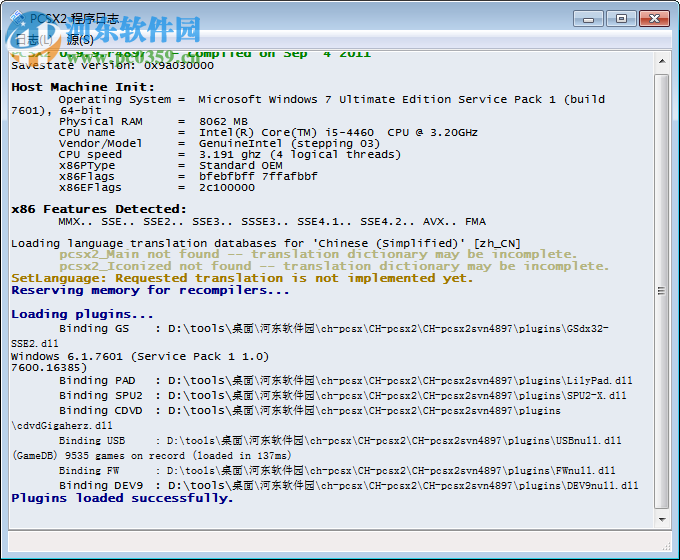
Task: Click the scrollbar down arrow
Action: tap(662, 519)
